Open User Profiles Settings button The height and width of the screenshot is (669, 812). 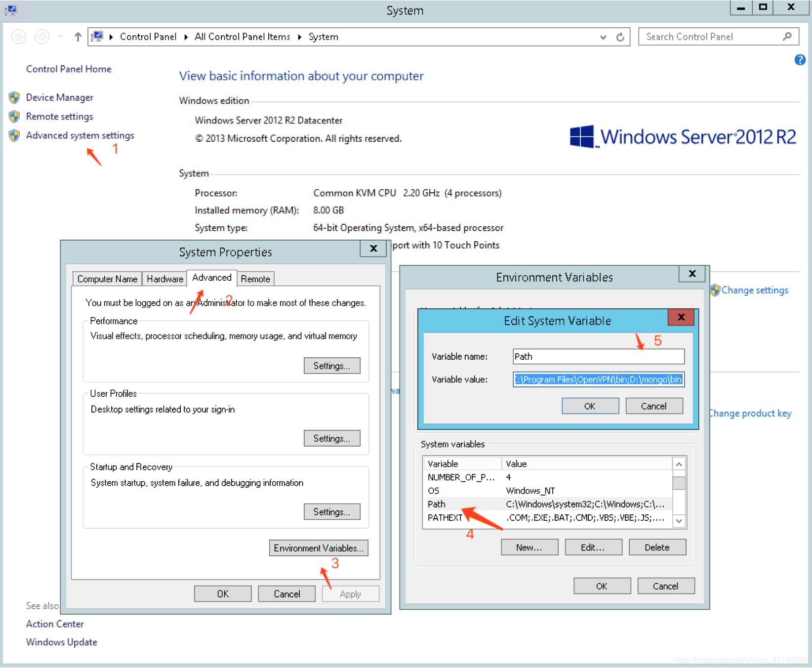click(x=332, y=438)
